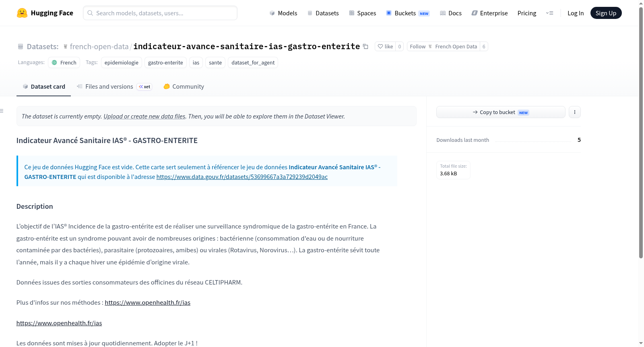Image resolution: width=644 pixels, height=347 pixels.
Task: Open Buckets in the navigation bar
Action: pos(408,13)
